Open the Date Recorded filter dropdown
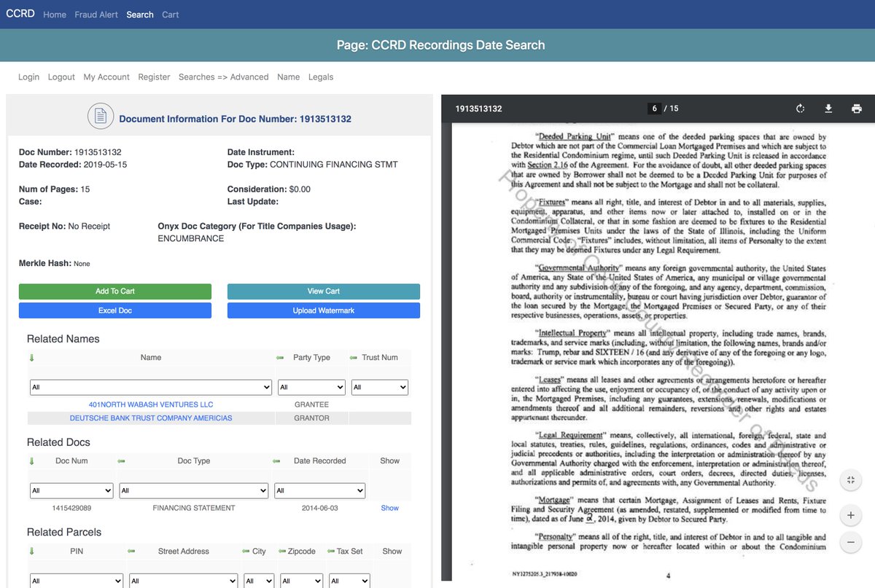The height and width of the screenshot is (588, 875). coord(319,490)
